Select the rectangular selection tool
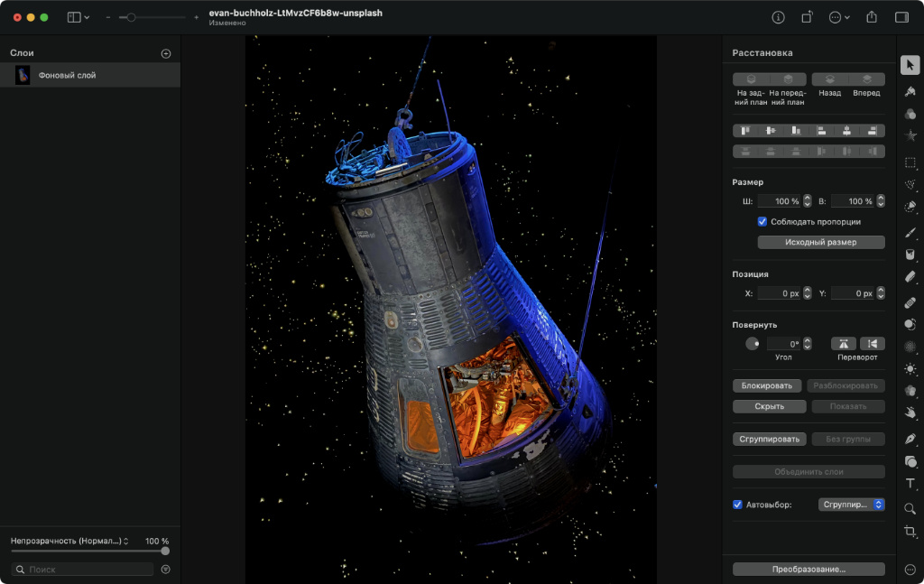The width and height of the screenshot is (924, 584). coord(910,162)
